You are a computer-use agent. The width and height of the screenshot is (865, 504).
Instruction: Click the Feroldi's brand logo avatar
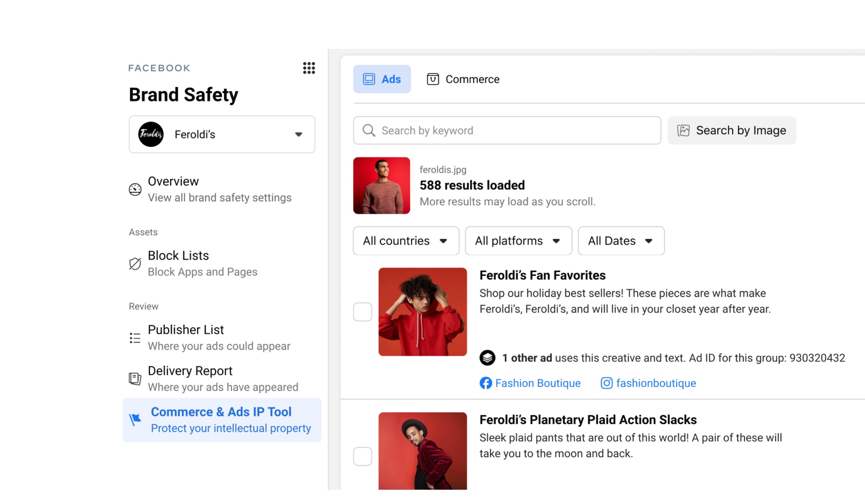pos(151,134)
